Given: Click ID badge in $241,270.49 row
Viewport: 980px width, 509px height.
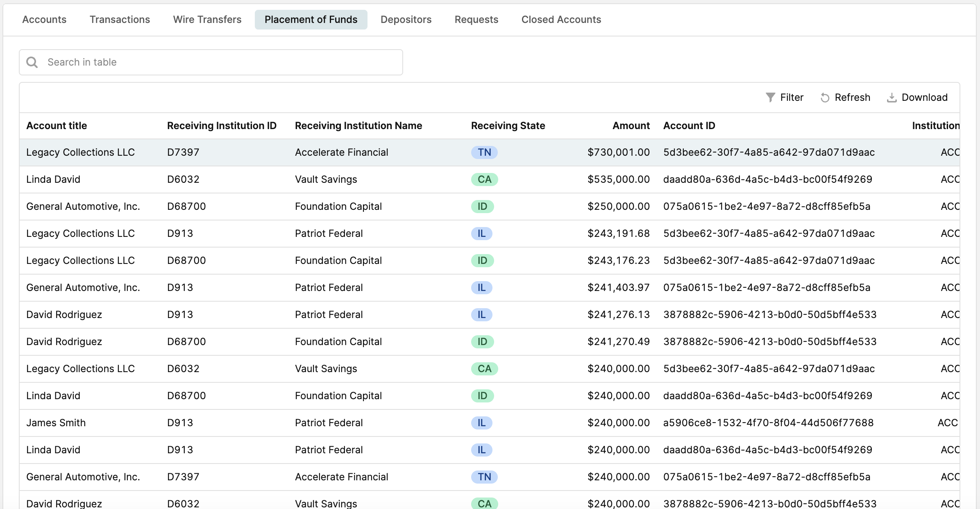Looking at the screenshot, I should click(482, 342).
